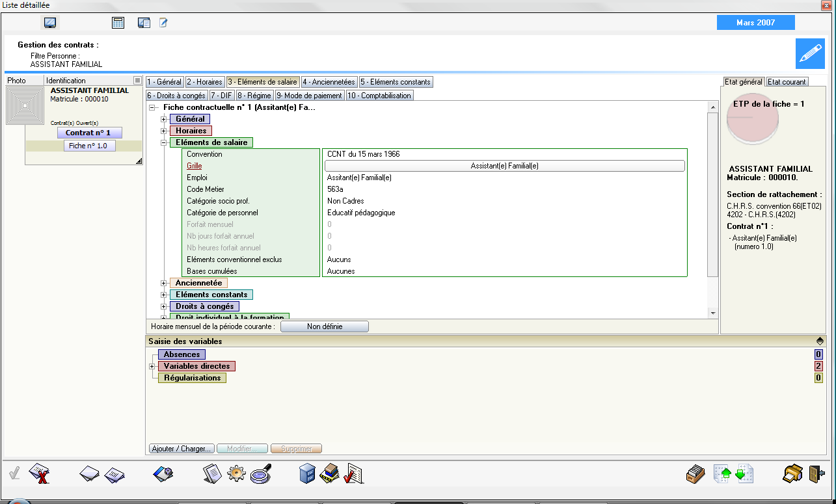Screen dimensions: 836x504
Task: Click the green up arrow icon
Action: (x=724, y=474)
